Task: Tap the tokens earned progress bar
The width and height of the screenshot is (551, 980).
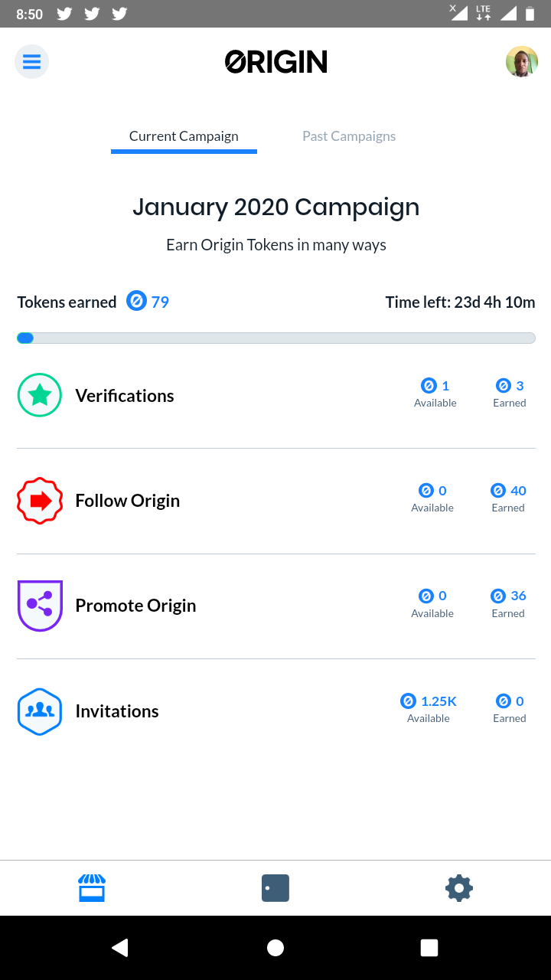Action: click(x=275, y=338)
